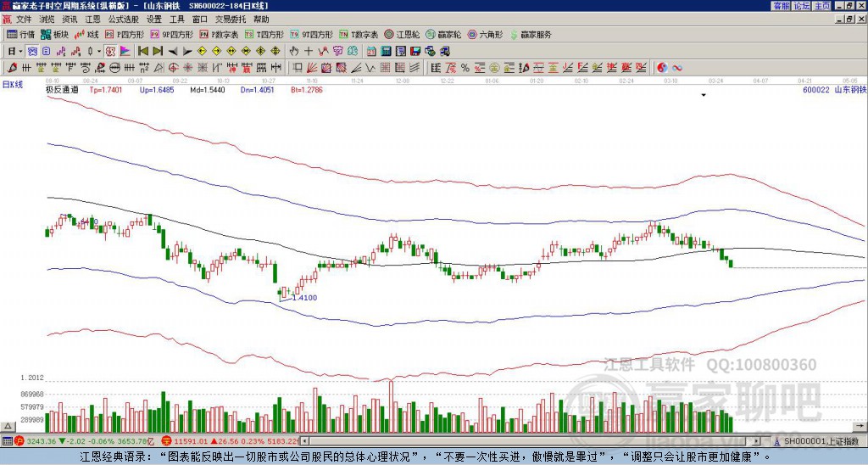Click the save floppy disk icon
The image size is (868, 465).
[415, 51]
